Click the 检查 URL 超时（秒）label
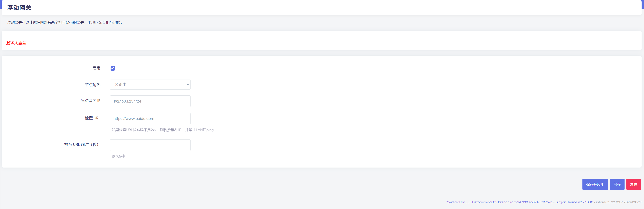Image resolution: width=644 pixels, height=209 pixels. [x=81, y=144]
